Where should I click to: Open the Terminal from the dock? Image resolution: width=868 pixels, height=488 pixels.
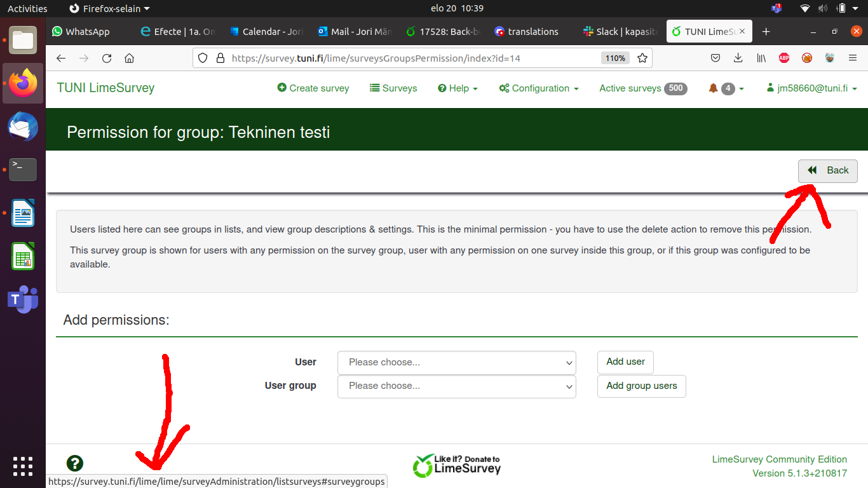pos(23,170)
